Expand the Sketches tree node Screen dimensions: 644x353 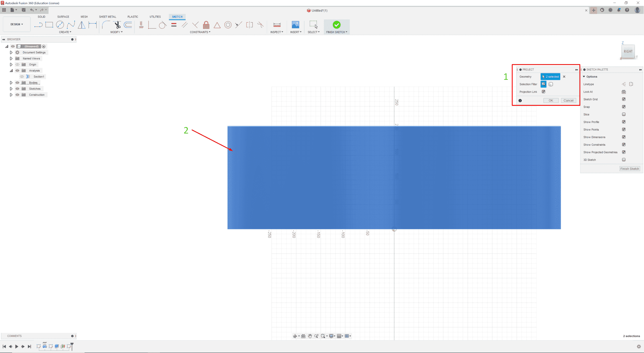[11, 89]
